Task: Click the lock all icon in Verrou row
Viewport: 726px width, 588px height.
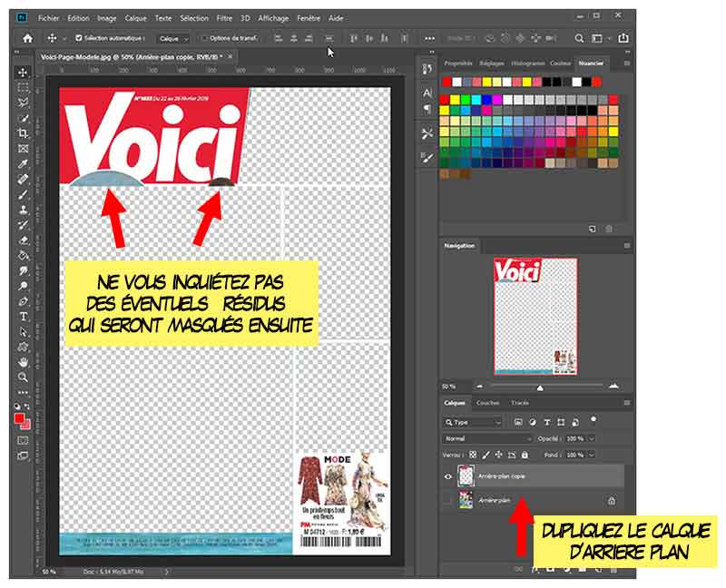Action: click(x=525, y=456)
